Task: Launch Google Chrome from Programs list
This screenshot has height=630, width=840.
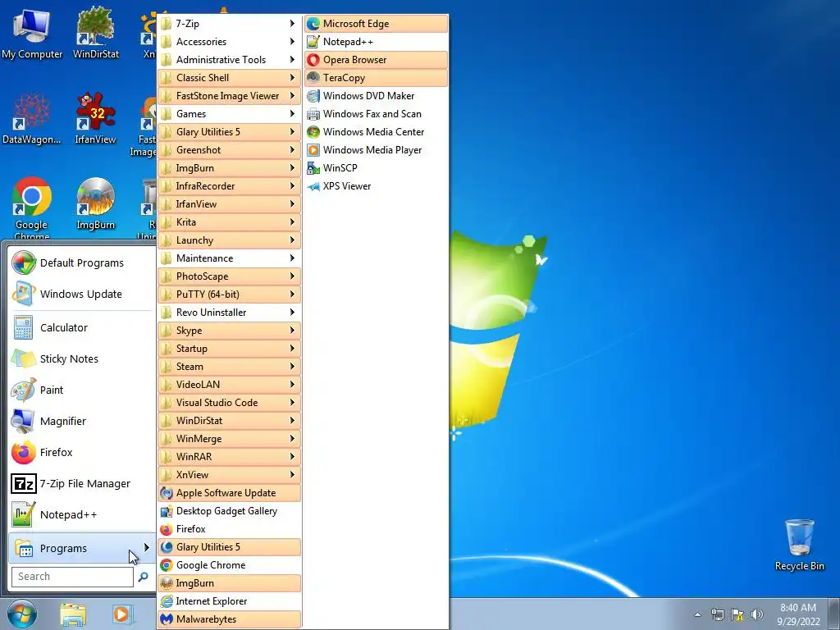Action: point(230,565)
